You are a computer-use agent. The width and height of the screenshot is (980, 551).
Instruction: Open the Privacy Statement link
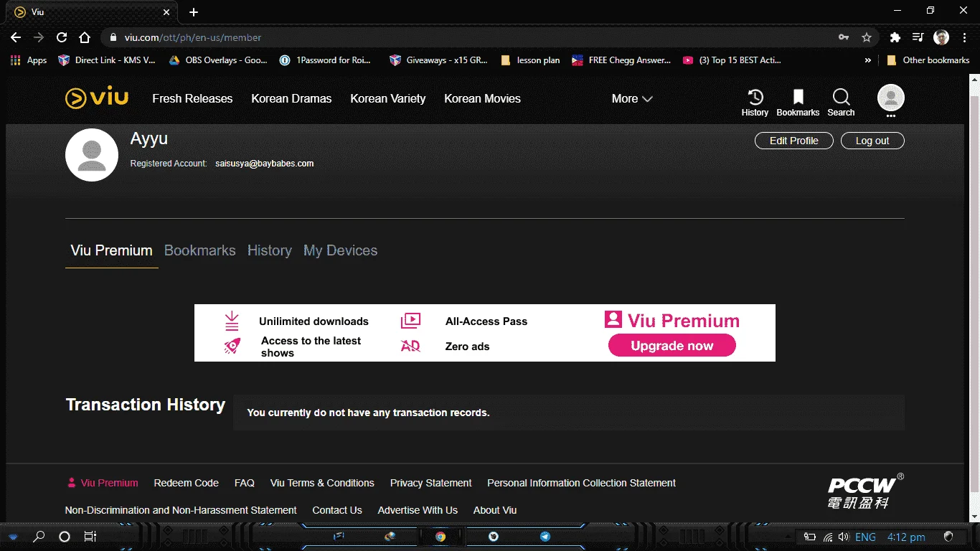[x=431, y=483]
